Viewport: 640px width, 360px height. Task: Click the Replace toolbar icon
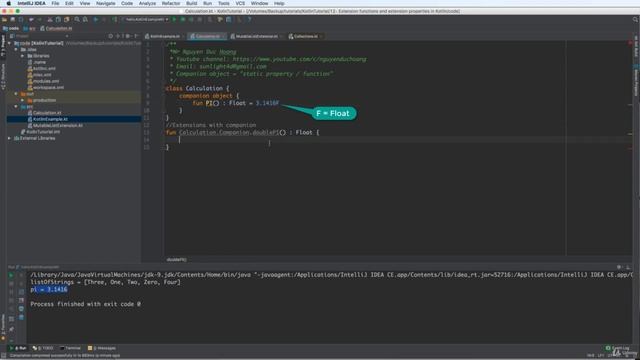click(x=85, y=19)
